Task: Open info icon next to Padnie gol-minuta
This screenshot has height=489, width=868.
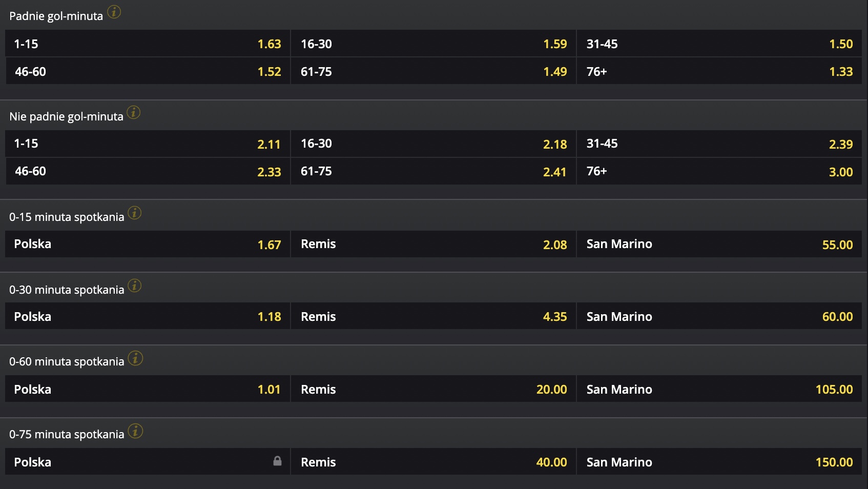Action: (x=114, y=12)
